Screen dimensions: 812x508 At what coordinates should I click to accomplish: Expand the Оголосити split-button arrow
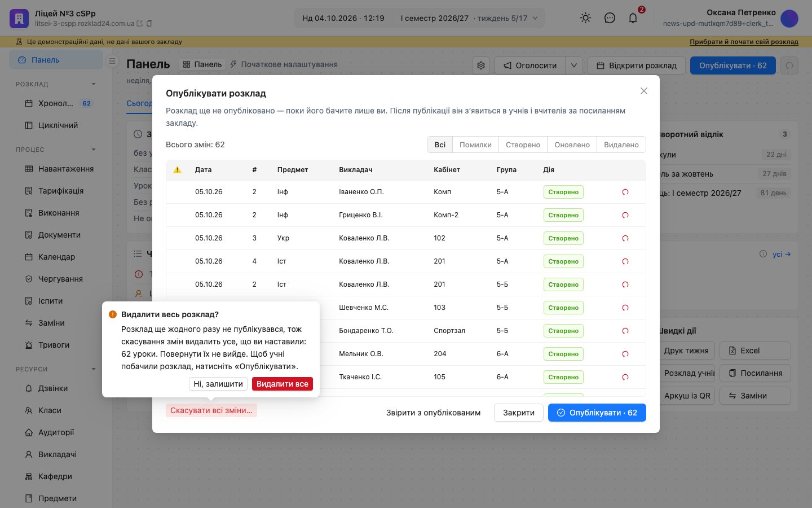coord(573,65)
